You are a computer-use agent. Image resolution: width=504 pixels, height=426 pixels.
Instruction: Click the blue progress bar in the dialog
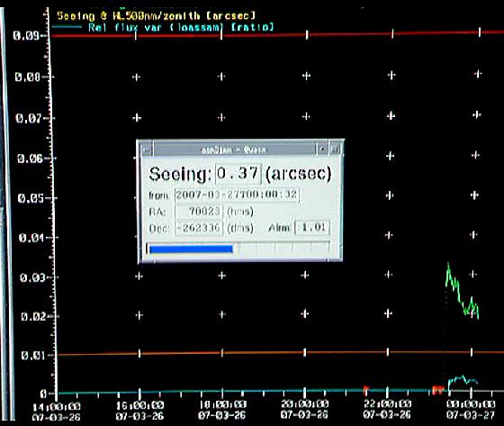[191, 249]
